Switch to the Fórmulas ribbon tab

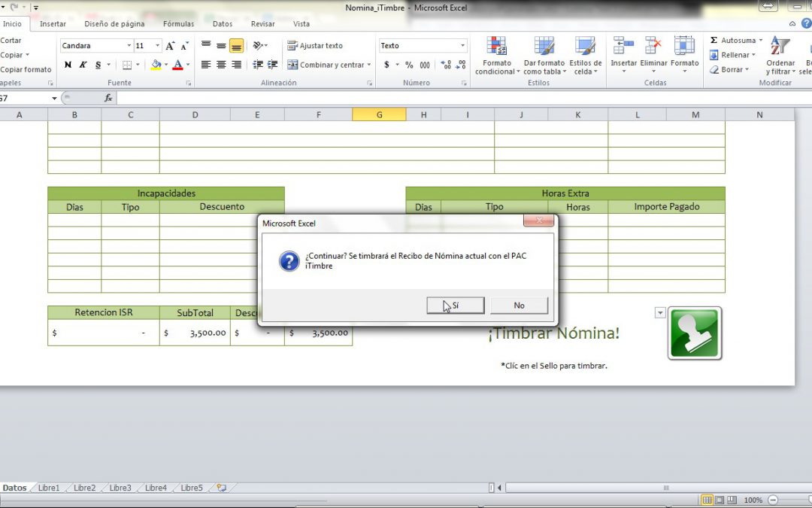178,24
